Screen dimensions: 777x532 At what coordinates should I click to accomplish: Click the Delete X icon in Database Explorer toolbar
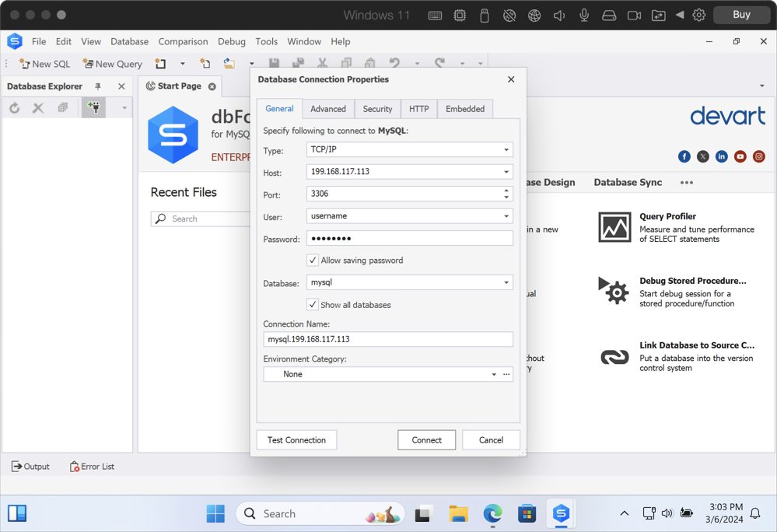tap(38, 107)
